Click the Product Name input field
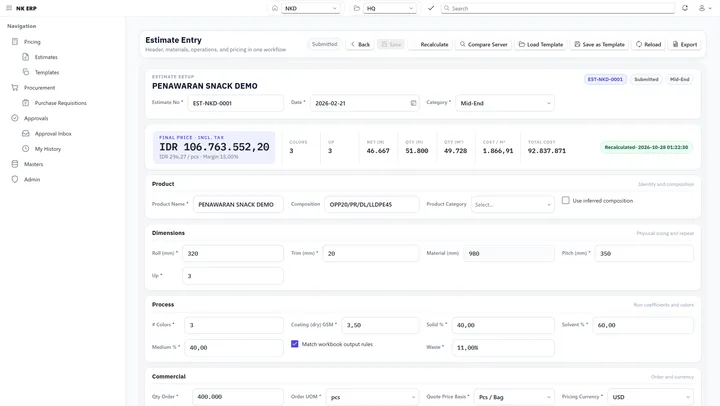 pyautogui.click(x=238, y=204)
